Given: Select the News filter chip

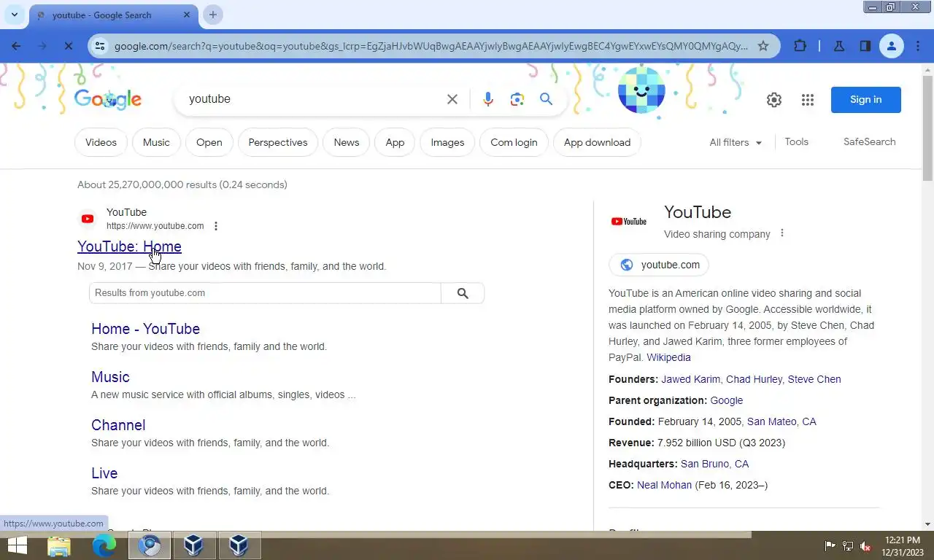Looking at the screenshot, I should tap(347, 142).
